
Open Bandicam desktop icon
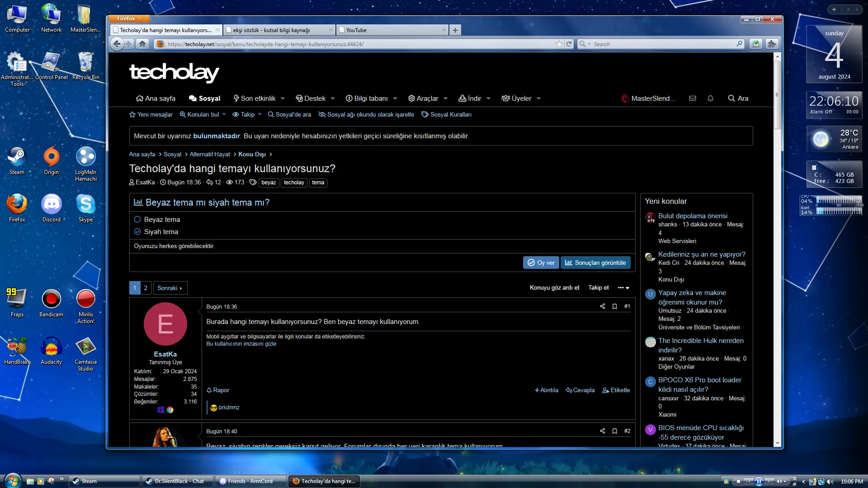pos(51,303)
